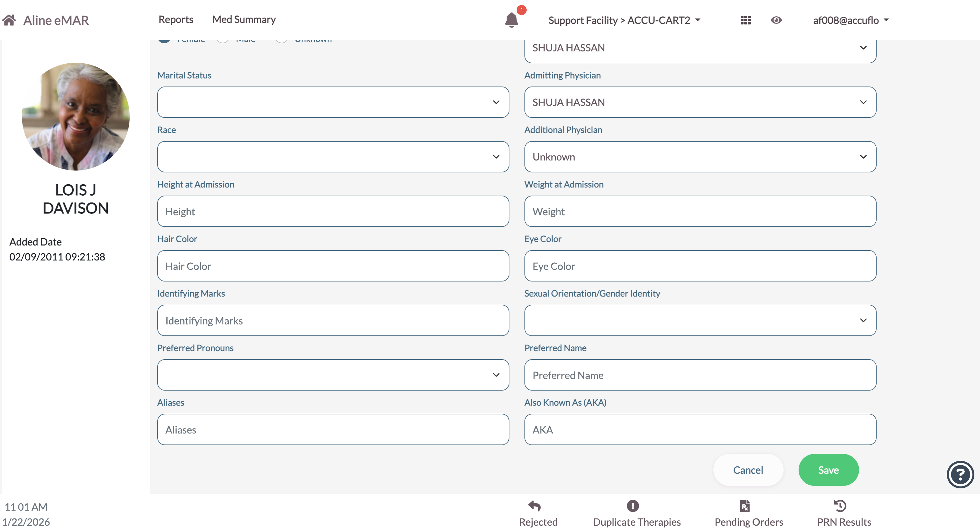
Task: Open Pending Orders Rx icon
Action: 744,506
